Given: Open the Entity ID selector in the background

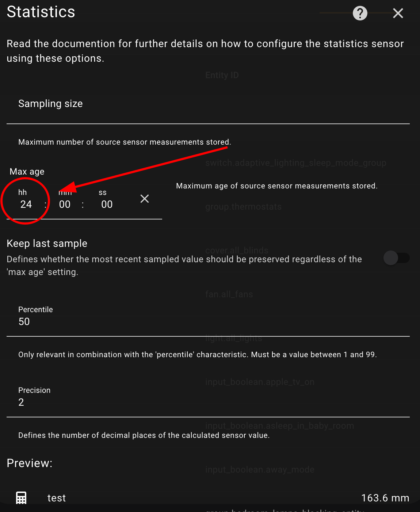Looking at the screenshot, I should click(222, 75).
